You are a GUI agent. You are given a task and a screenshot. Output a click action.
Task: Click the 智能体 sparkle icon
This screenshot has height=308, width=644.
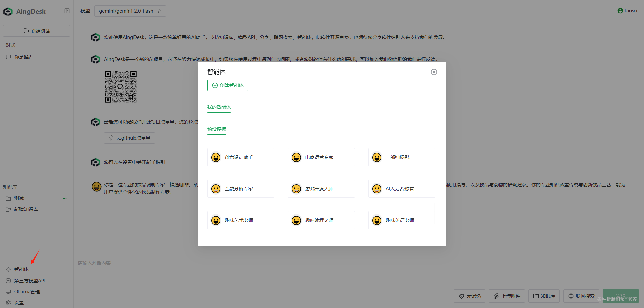8,269
